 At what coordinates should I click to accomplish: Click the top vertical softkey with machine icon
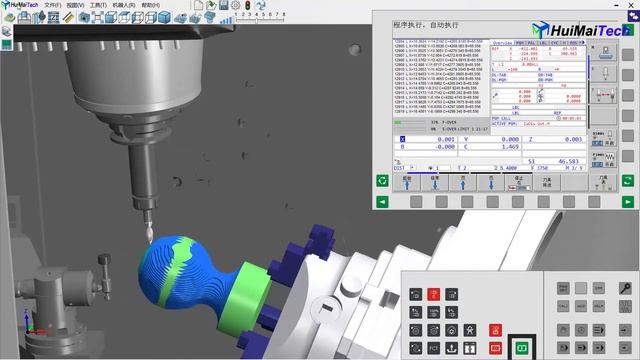point(604,53)
